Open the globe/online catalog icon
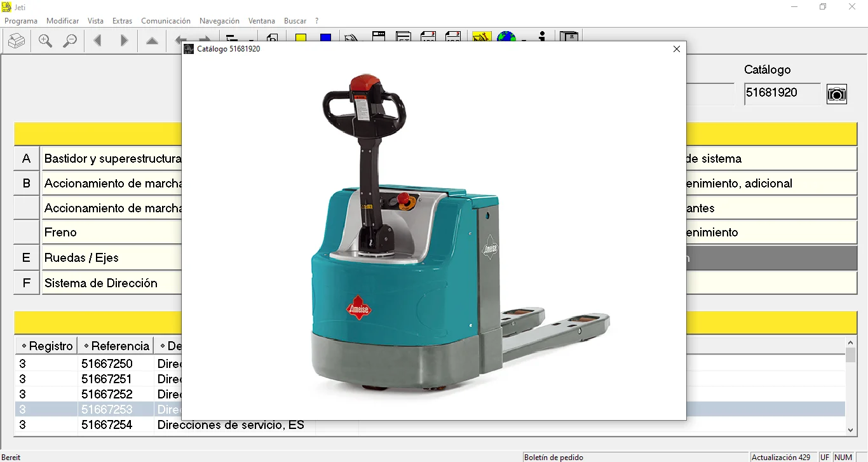The height and width of the screenshot is (462, 868). (506, 38)
